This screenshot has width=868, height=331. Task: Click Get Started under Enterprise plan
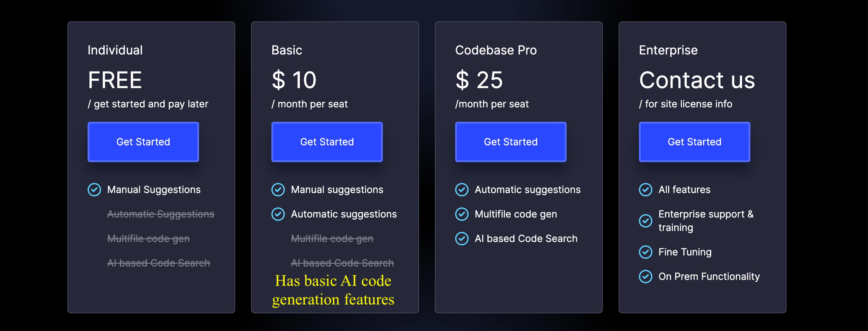click(694, 142)
